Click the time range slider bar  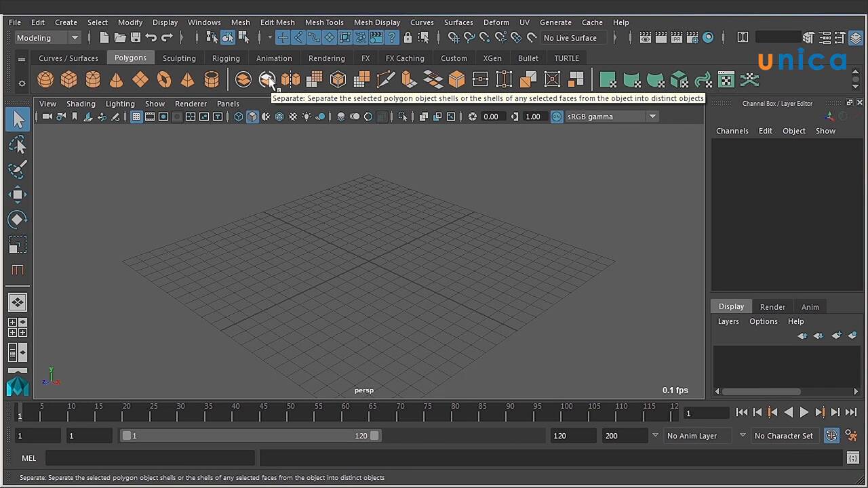coord(251,436)
